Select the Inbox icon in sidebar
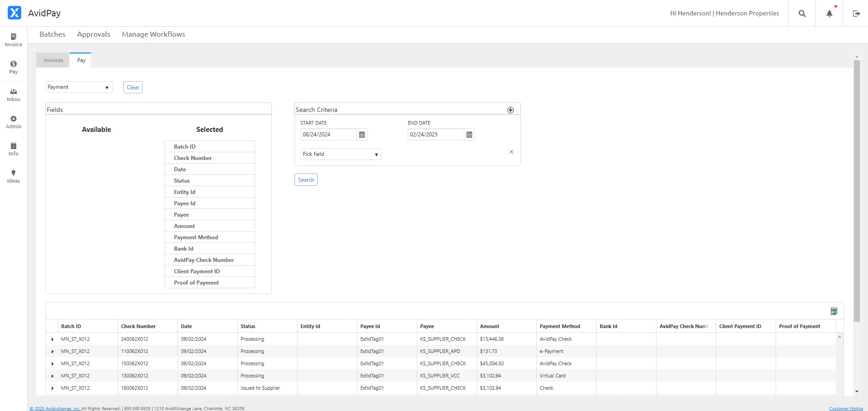 point(13,94)
